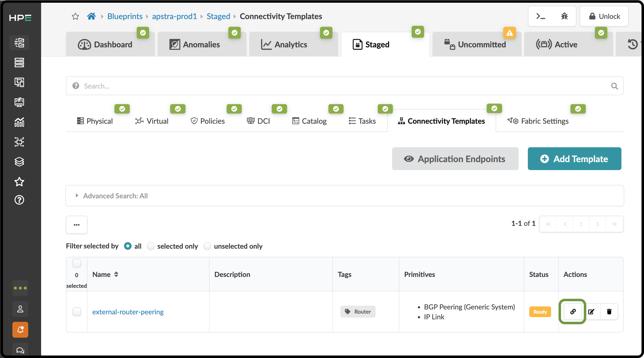The image size is (644, 358).
Task: Open Favorites star in left sidebar
Action: pyautogui.click(x=19, y=182)
